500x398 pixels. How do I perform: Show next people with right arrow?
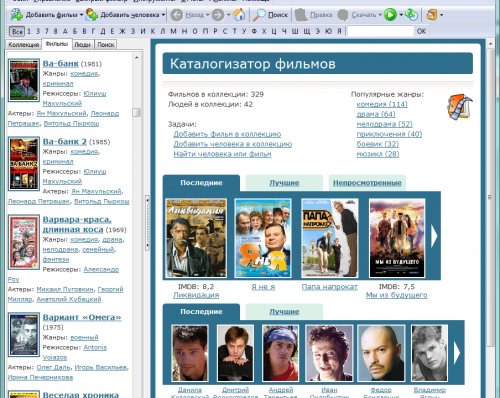(457, 353)
